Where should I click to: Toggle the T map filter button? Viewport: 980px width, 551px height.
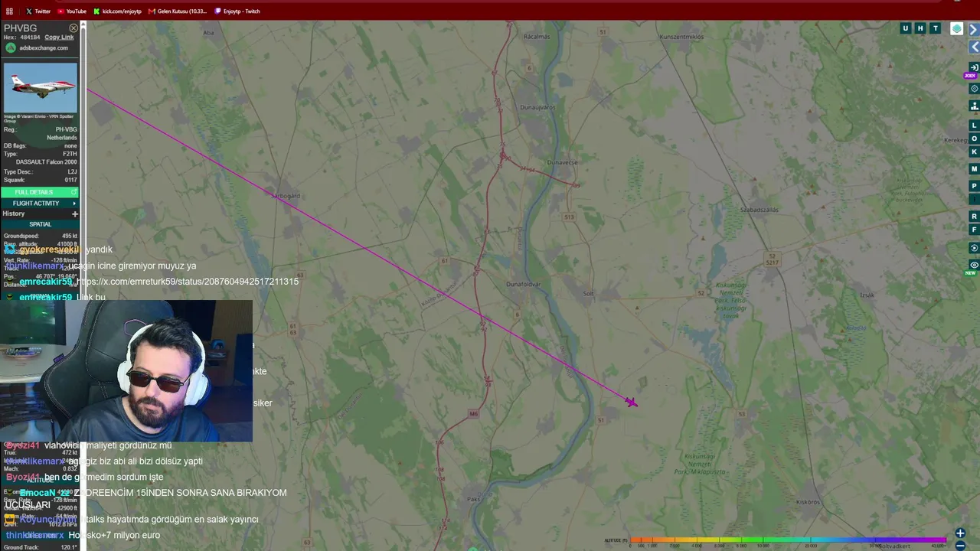click(x=935, y=28)
